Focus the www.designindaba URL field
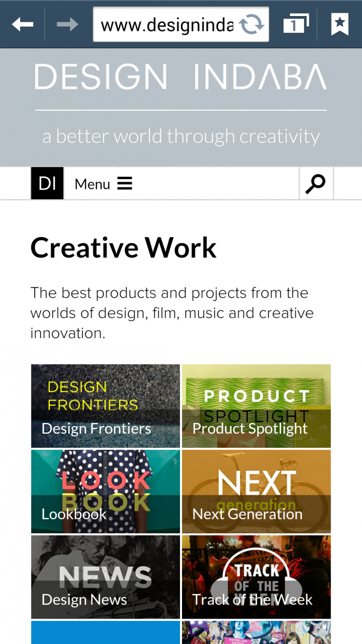 [167, 24]
